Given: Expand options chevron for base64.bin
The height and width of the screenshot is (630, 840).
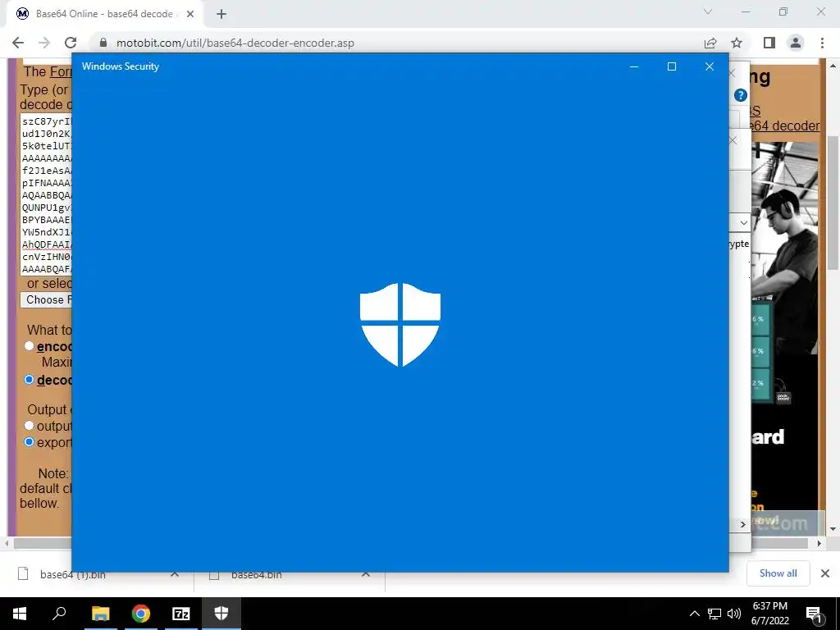Looking at the screenshot, I should coord(366,574).
